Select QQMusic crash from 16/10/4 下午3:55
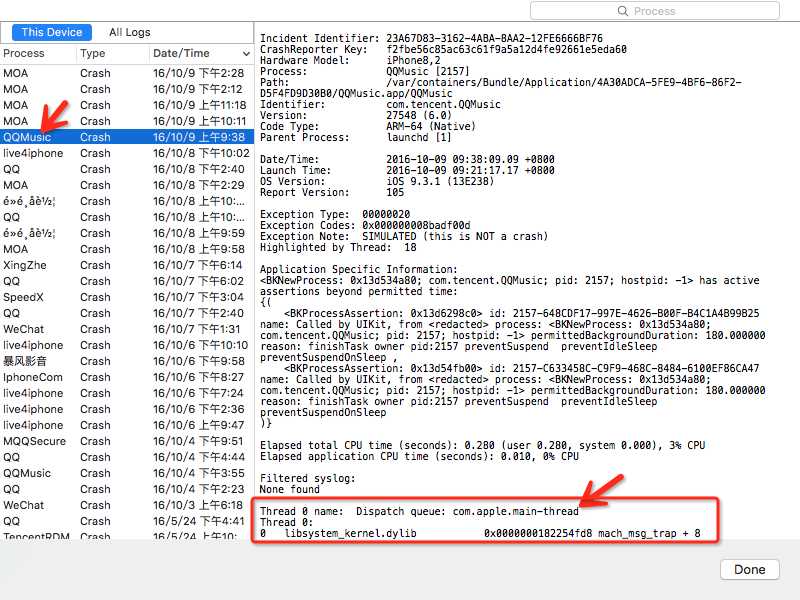Viewport: 800px width, 600px height. (x=127, y=473)
